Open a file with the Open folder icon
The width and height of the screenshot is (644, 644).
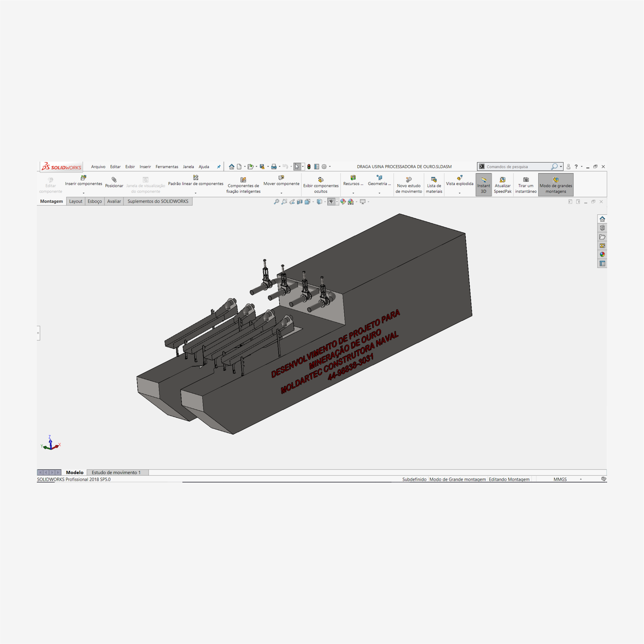pyautogui.click(x=251, y=167)
